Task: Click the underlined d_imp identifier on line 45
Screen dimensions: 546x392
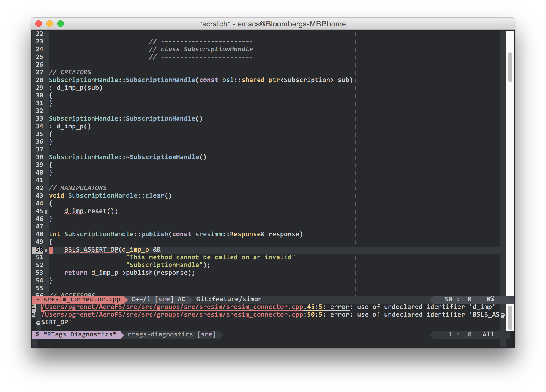Action: pyautogui.click(x=74, y=211)
